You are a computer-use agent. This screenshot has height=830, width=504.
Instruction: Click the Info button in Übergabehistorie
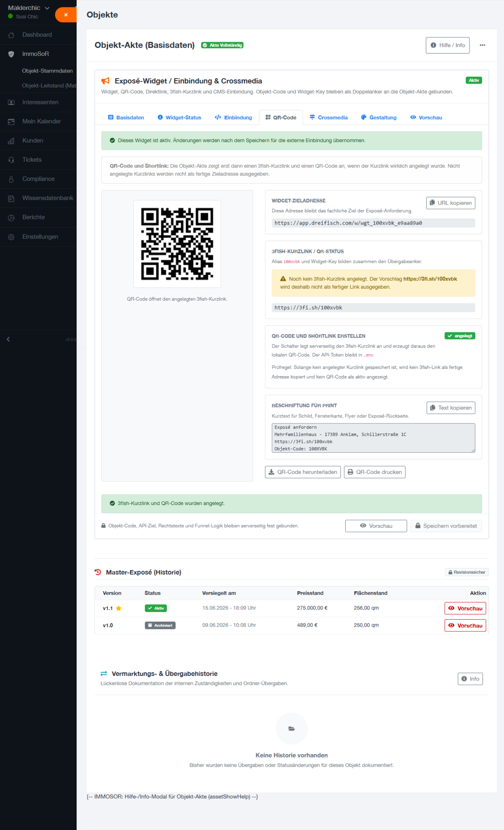point(470,679)
